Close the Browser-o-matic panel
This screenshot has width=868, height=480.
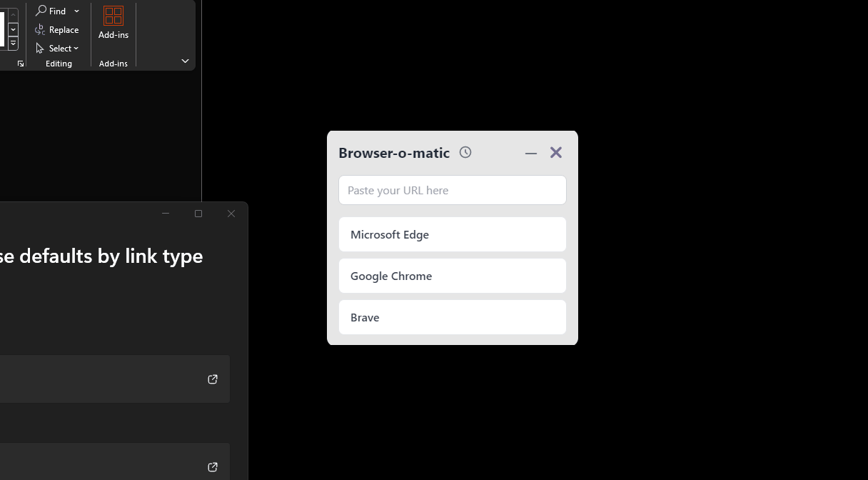point(556,152)
